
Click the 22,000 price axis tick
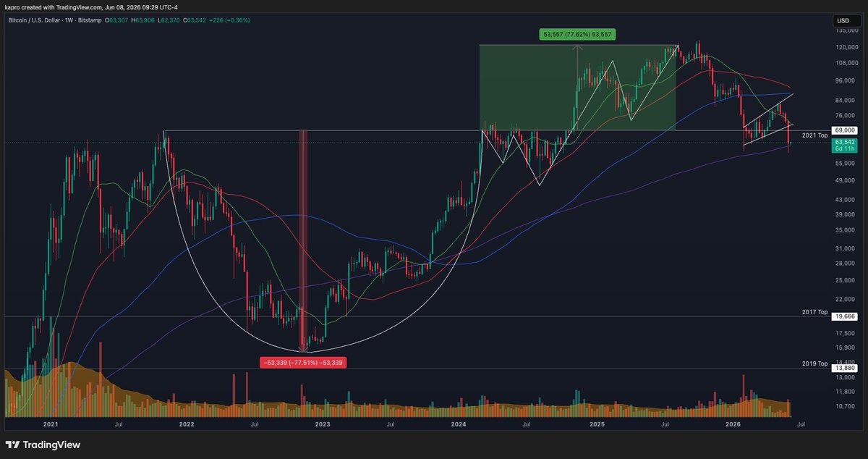(845, 298)
